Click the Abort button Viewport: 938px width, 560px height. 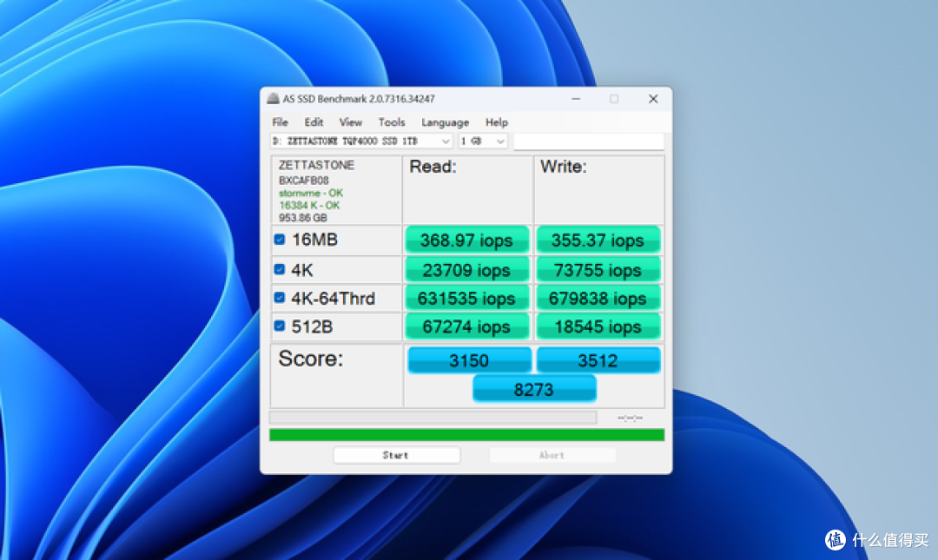click(552, 455)
